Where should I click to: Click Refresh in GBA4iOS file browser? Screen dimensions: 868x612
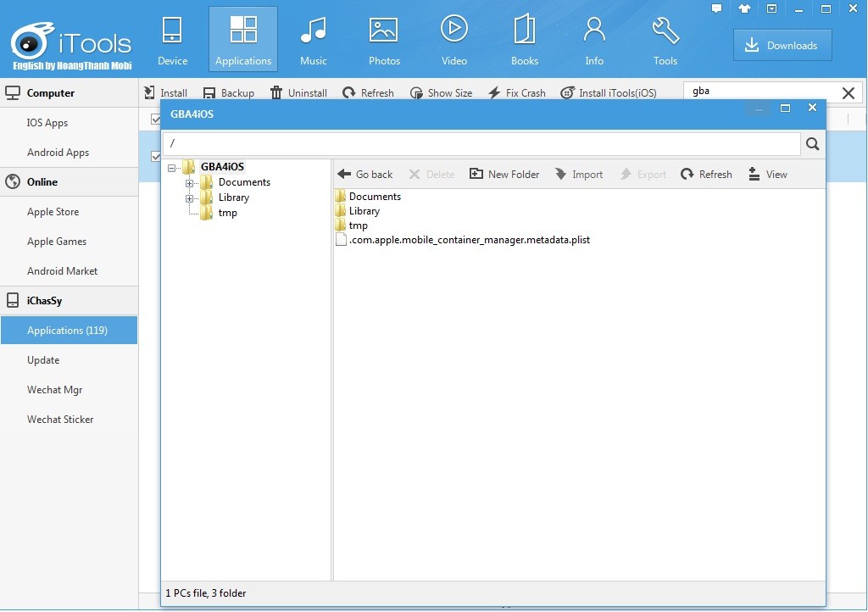[706, 175]
